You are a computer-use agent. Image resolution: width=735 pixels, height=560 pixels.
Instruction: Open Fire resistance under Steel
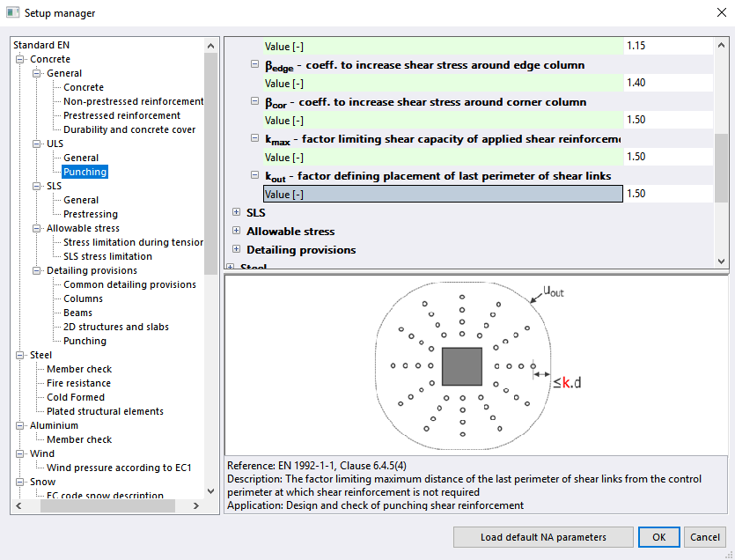[78, 383]
